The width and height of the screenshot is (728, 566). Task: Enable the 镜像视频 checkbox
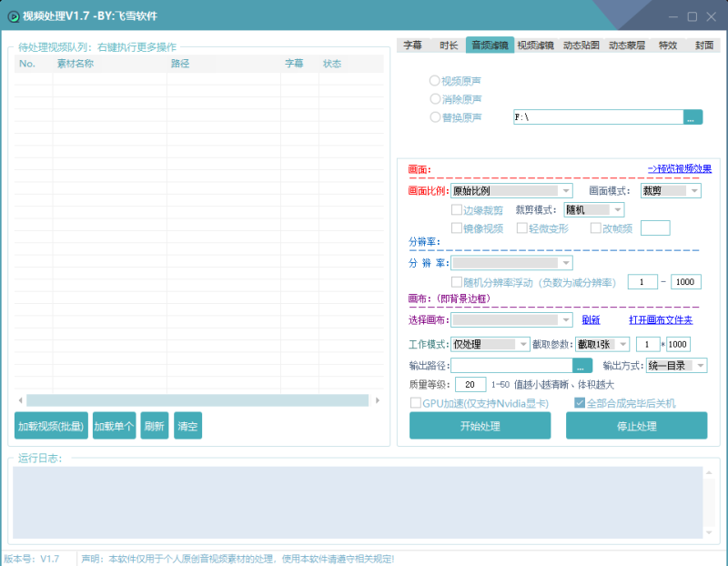[x=457, y=228]
